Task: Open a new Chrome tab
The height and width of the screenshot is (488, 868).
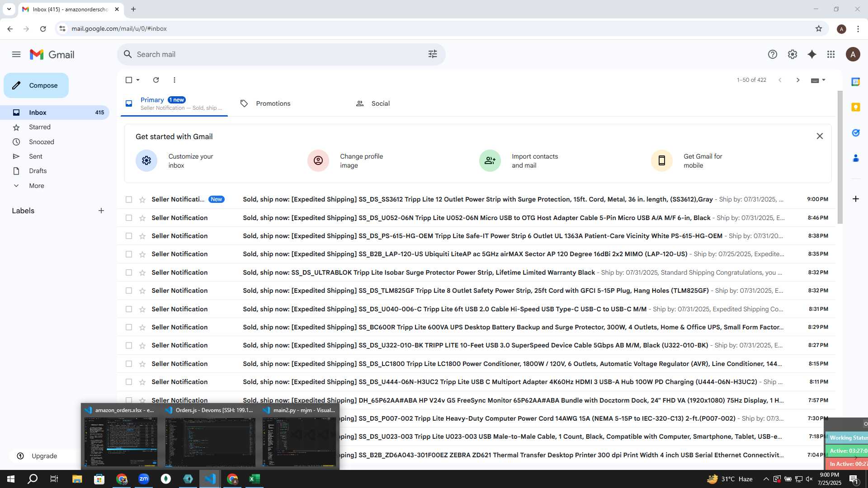Action: click(133, 9)
